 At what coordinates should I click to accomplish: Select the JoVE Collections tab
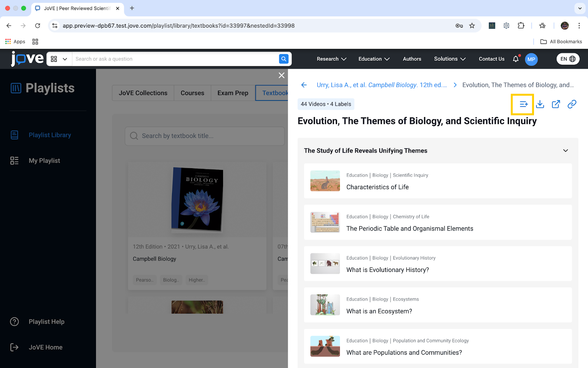coord(143,93)
